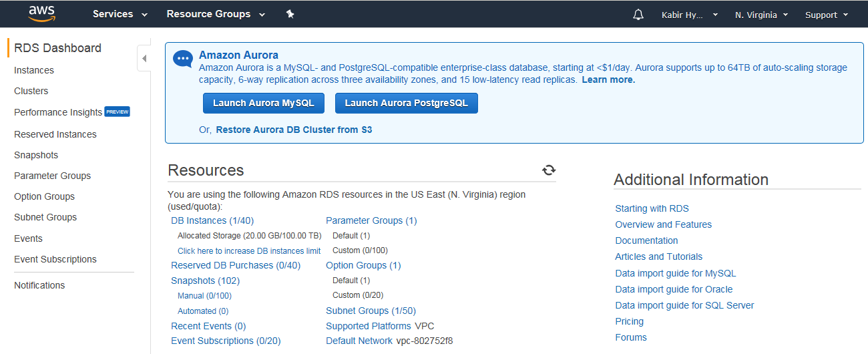The width and height of the screenshot is (868, 354).
Task: Go to Instances in the sidebar
Action: pos(34,70)
